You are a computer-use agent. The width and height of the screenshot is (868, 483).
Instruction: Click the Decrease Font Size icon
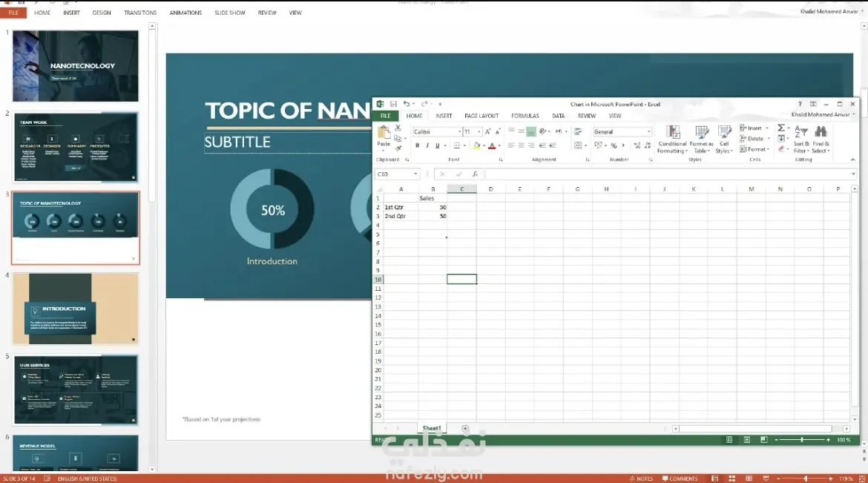[497, 132]
